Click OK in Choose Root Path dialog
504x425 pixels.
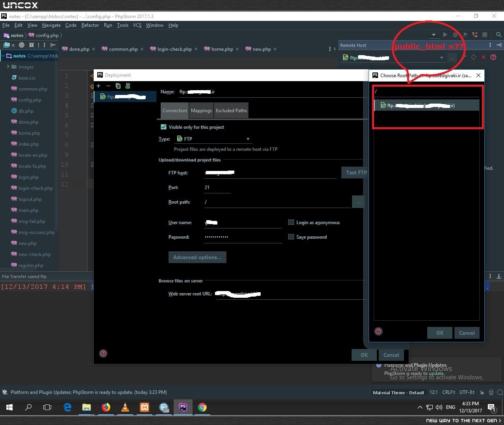tap(440, 333)
